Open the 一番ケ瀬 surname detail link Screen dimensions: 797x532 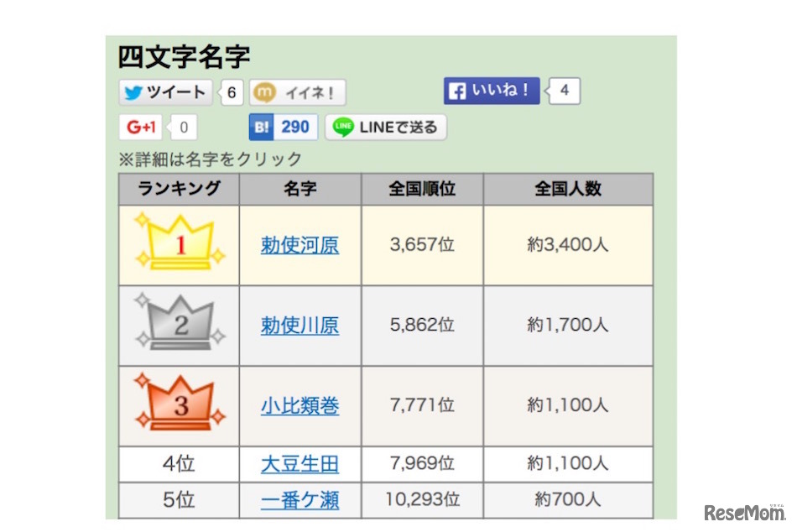[300, 499]
